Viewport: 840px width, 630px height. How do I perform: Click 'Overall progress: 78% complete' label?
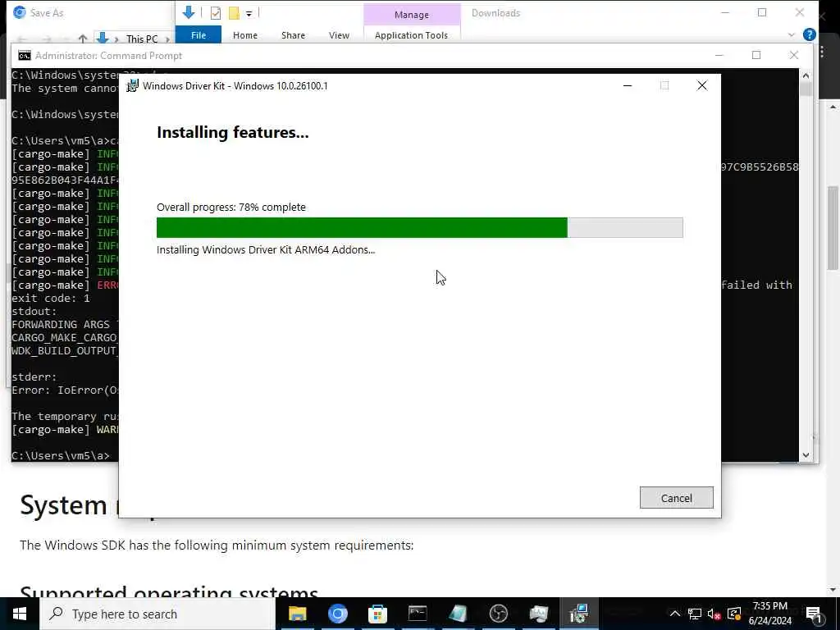[x=231, y=207]
